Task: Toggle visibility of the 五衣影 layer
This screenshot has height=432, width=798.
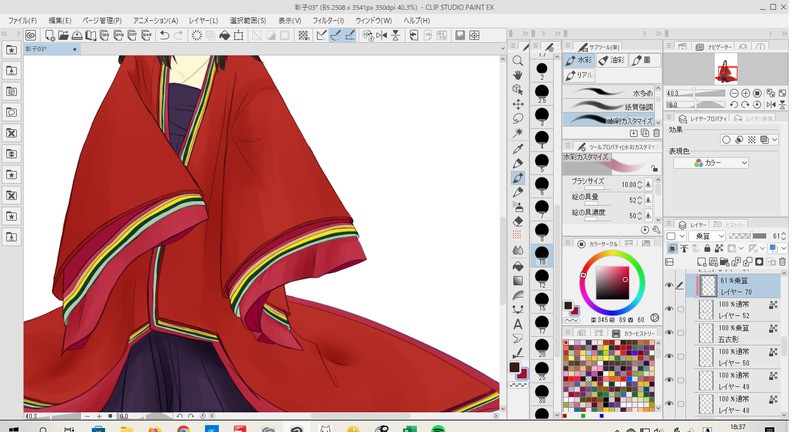Action: click(x=669, y=334)
